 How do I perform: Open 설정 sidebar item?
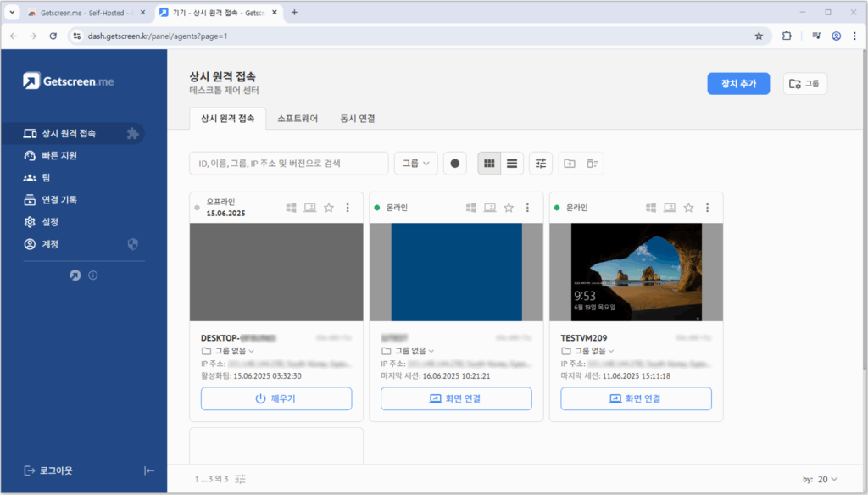coord(41,222)
